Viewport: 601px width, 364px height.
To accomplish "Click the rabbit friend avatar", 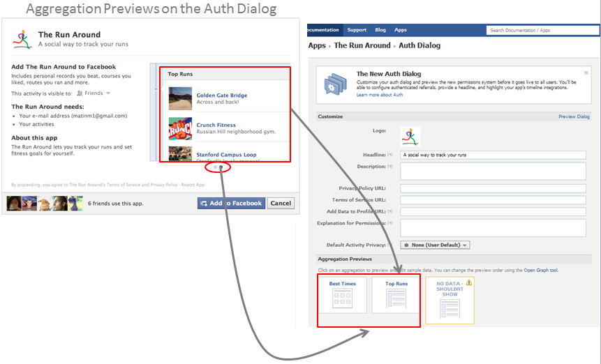I will 45,203.
